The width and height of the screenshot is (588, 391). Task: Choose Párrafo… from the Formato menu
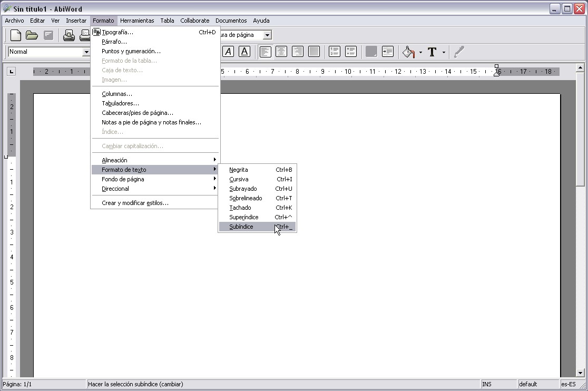coord(155,42)
